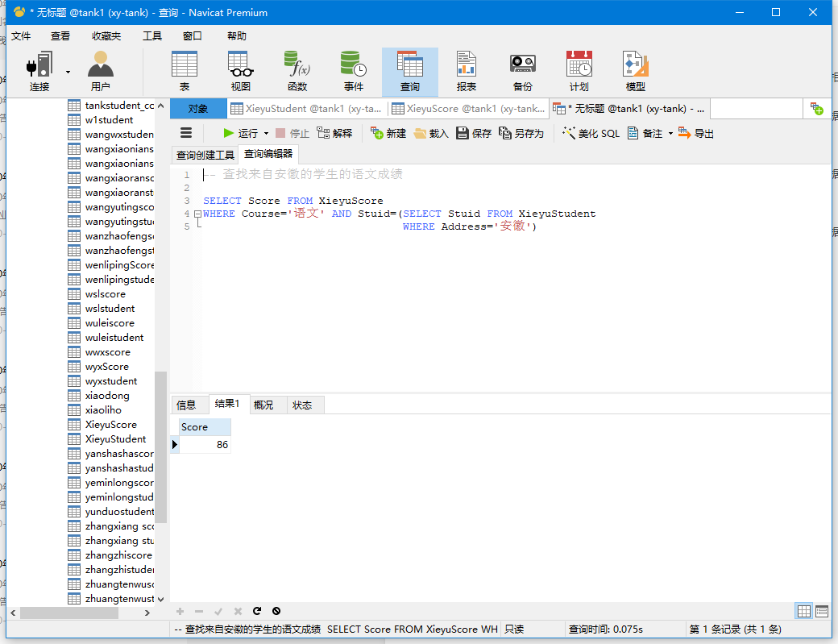Select the 视图 view toolbar icon
This screenshot has width=838, height=644.
click(x=240, y=71)
